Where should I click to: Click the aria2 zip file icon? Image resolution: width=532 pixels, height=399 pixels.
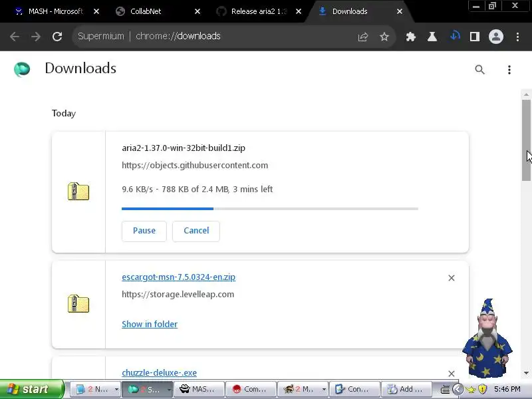tap(78, 192)
